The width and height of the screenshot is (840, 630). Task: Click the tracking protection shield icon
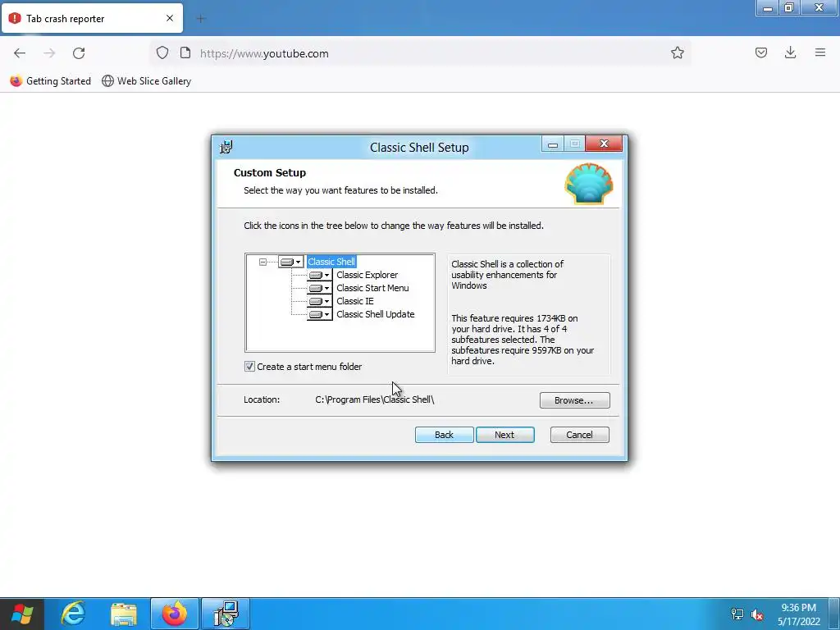pyautogui.click(x=162, y=53)
